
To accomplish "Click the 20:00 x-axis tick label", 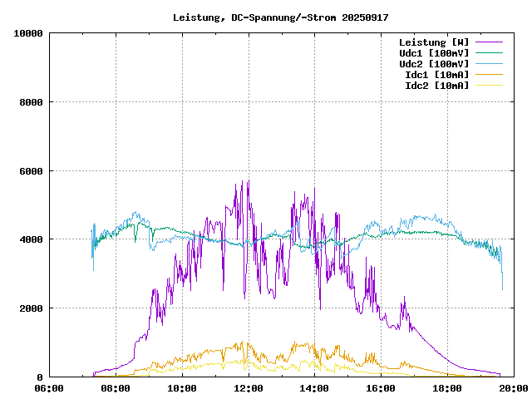I will tap(514, 388).
